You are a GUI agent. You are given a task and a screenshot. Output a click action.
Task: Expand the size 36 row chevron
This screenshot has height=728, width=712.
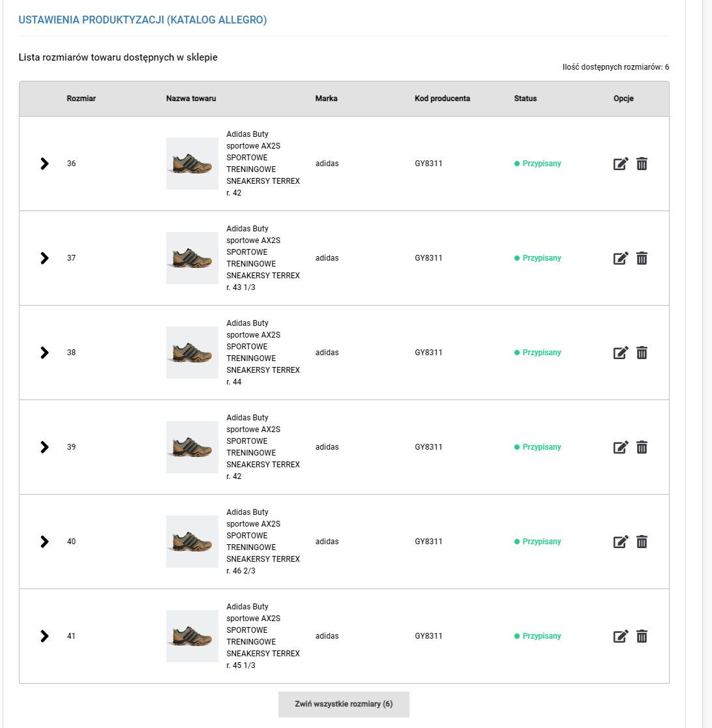(44, 164)
